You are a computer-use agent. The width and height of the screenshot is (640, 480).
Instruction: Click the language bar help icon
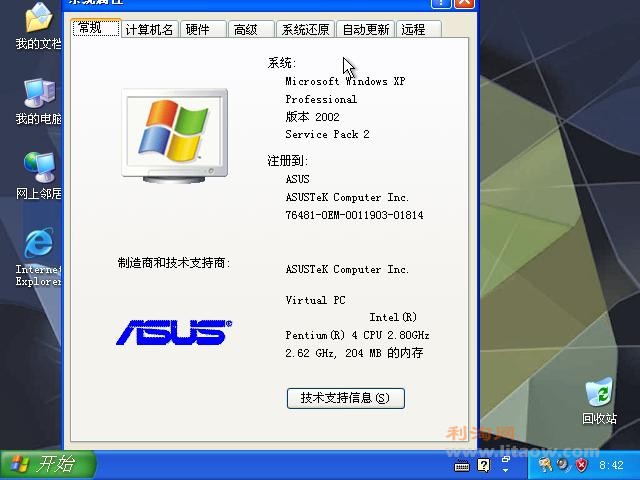click(x=484, y=465)
